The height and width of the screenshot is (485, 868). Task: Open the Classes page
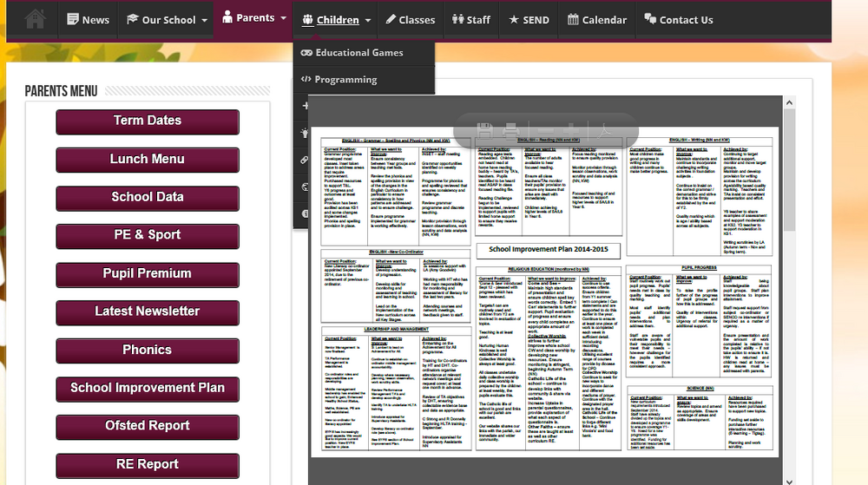click(x=411, y=20)
